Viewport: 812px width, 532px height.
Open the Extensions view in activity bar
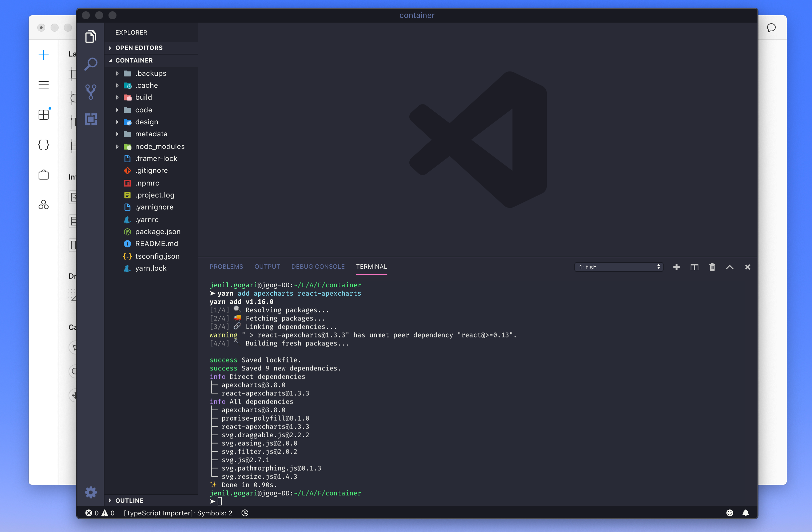91,119
